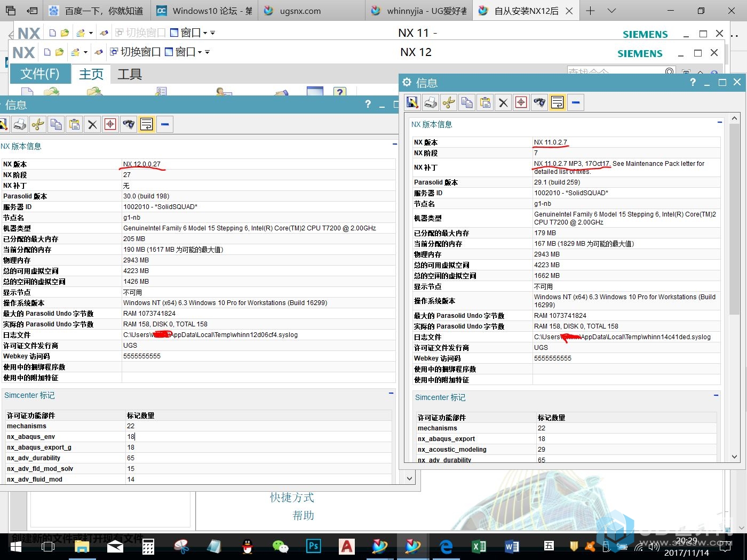747x560 pixels.
Task: Click Print icon in NX 11 information window
Action: (x=431, y=102)
